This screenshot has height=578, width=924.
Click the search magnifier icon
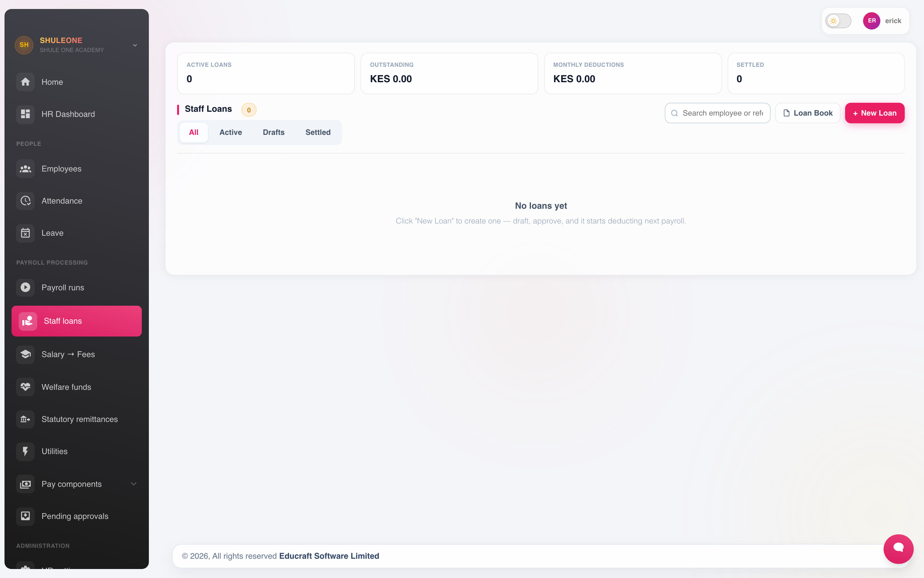[x=674, y=113]
